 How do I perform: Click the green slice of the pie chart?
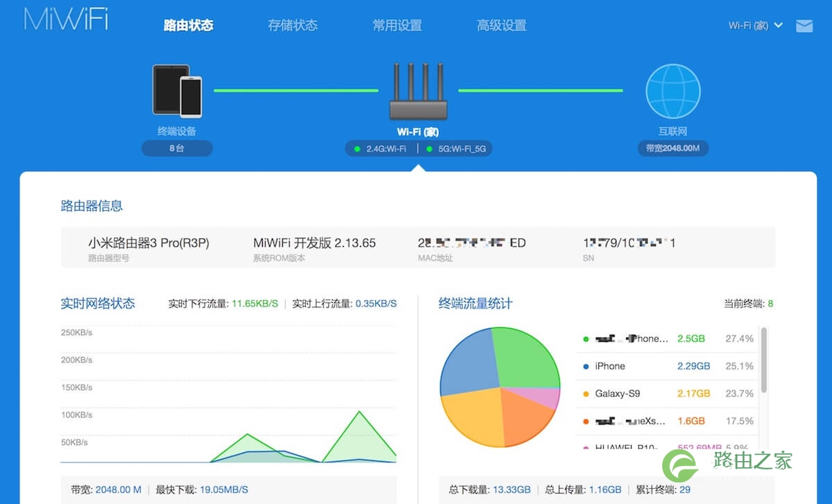pos(525,357)
